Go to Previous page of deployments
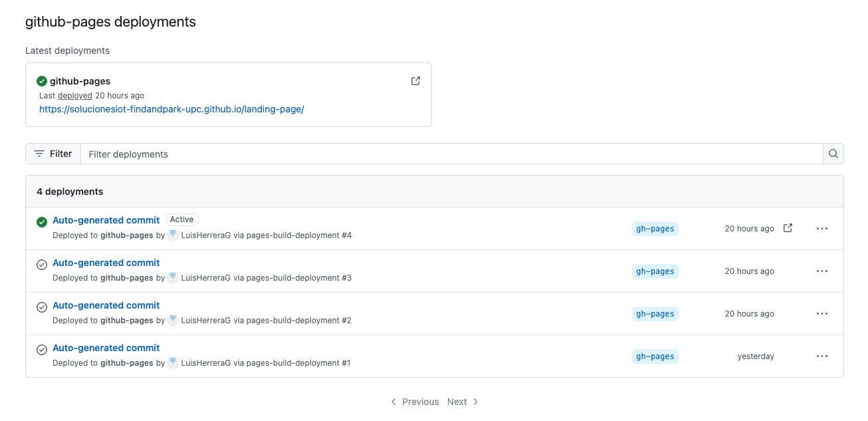The width and height of the screenshot is (868, 421). (415, 402)
